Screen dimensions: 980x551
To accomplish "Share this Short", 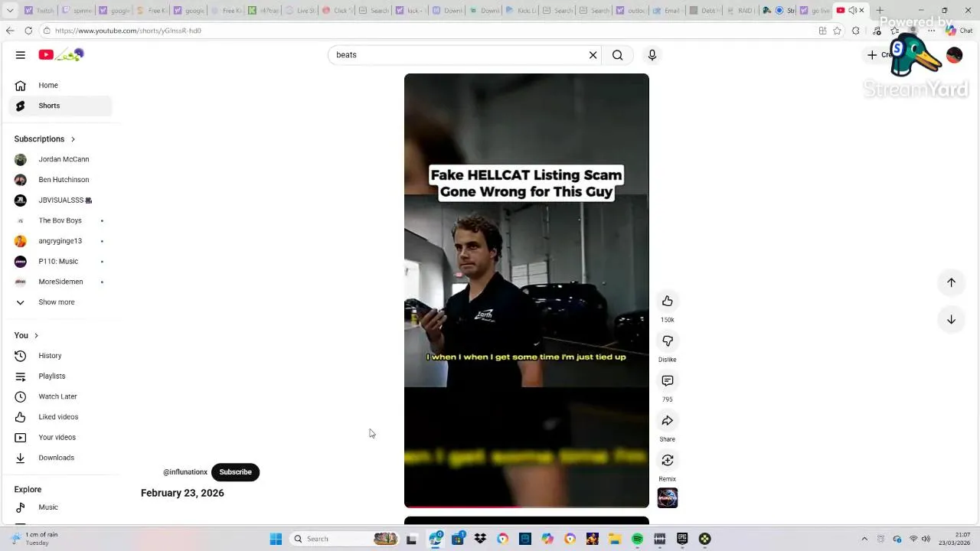I will pos(668,421).
